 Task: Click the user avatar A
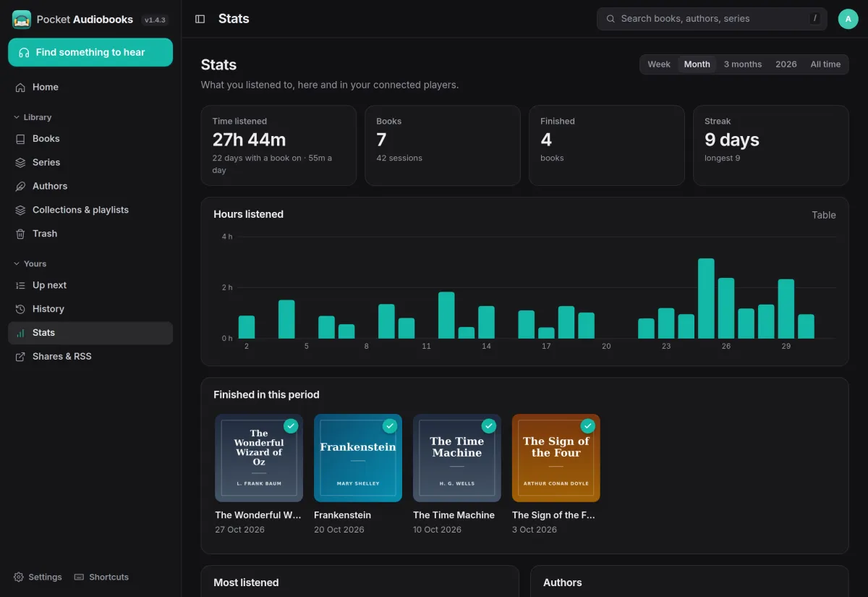pos(848,19)
